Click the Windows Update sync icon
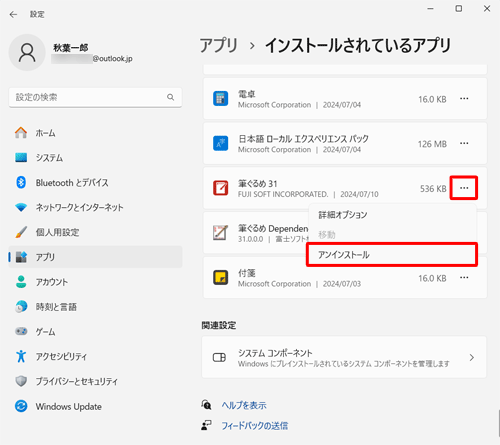Viewport: 500px width, 445px height. [21, 406]
